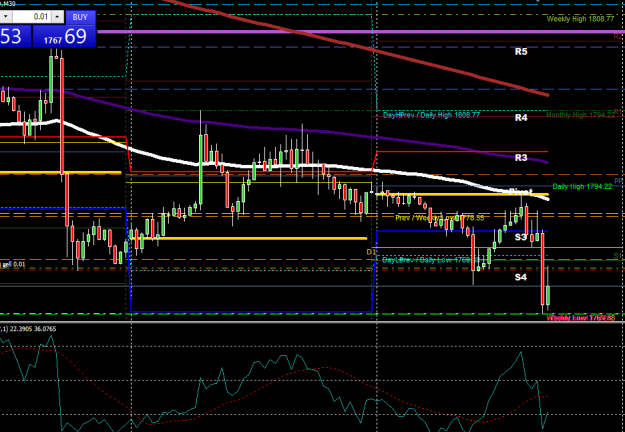Viewport: 625px width, 432px height.
Task: Increase lot volume with up arrow
Action: click(57, 17)
